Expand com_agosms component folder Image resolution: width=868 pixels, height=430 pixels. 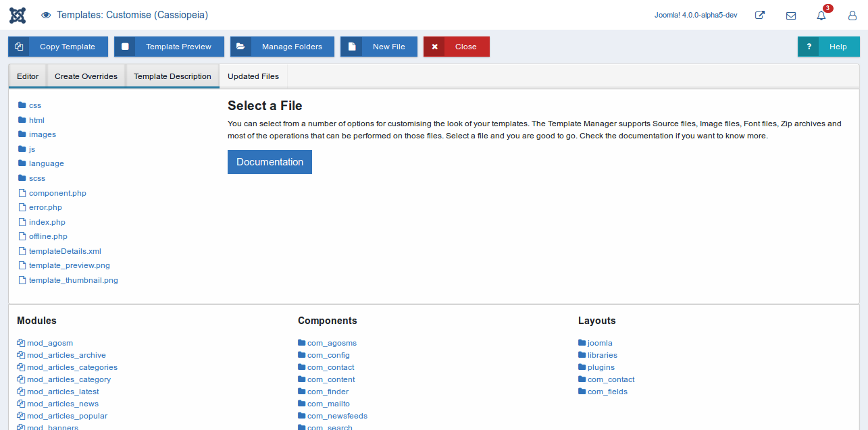[332, 343]
